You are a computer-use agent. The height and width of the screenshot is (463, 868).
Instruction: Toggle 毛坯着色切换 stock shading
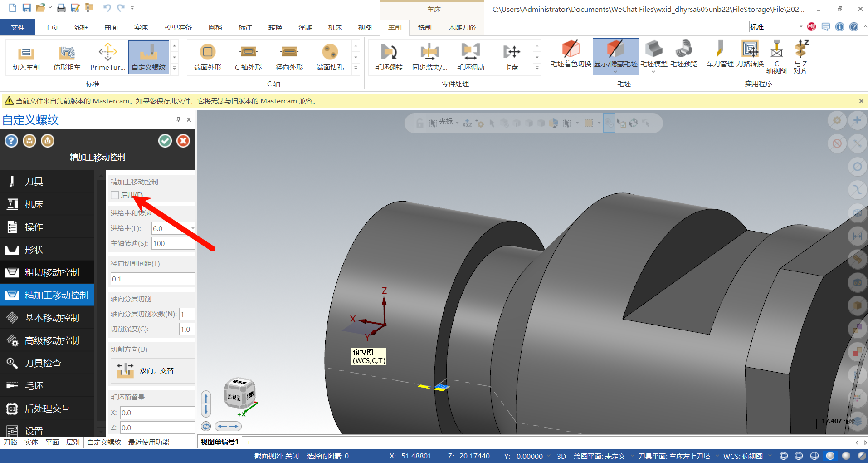point(571,54)
